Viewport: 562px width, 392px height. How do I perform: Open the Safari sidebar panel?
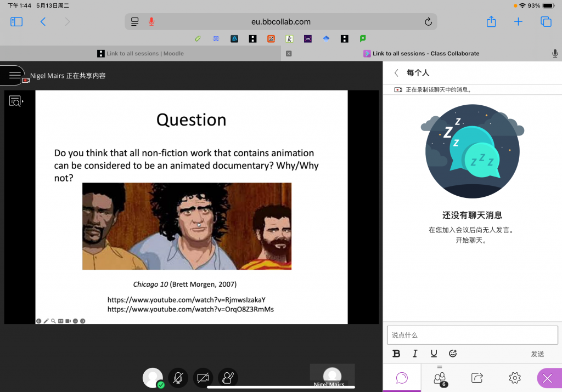tap(16, 22)
